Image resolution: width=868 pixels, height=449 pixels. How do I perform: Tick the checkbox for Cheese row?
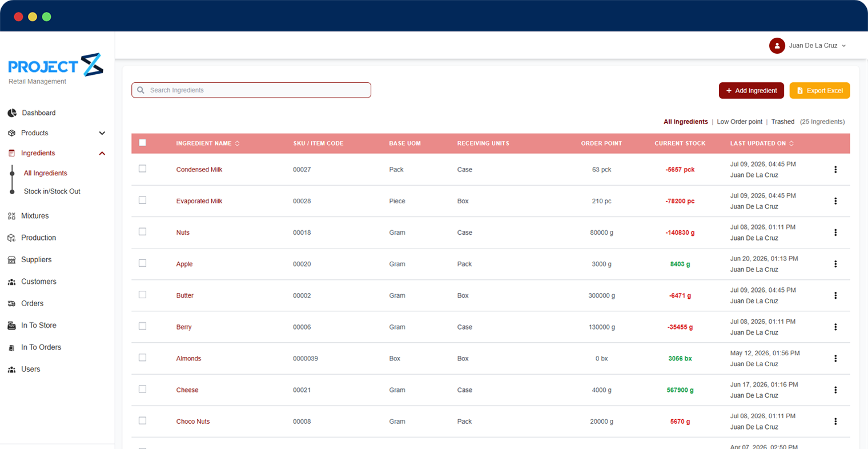tap(142, 389)
